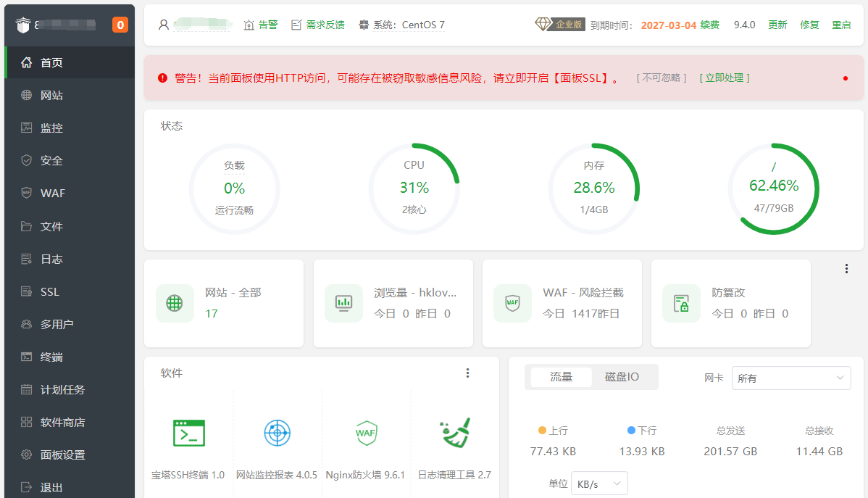Switch to the 流量 tab
The width and height of the screenshot is (868, 498).
tap(561, 377)
